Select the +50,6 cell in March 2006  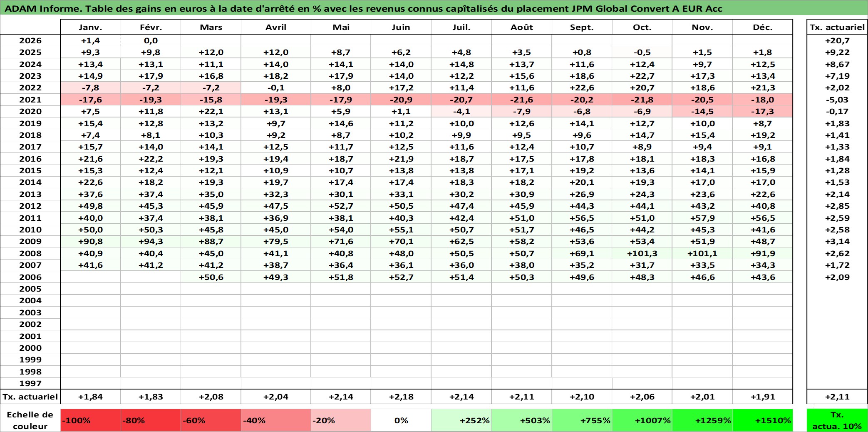coord(211,277)
